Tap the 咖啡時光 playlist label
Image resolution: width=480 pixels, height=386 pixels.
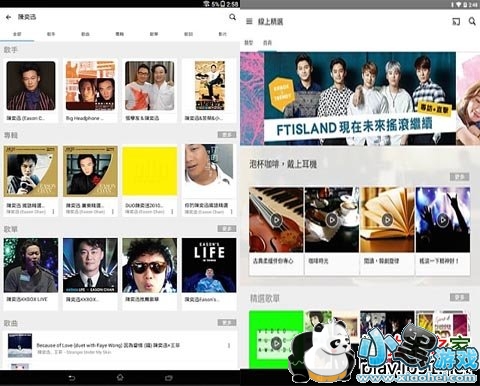[318, 261]
